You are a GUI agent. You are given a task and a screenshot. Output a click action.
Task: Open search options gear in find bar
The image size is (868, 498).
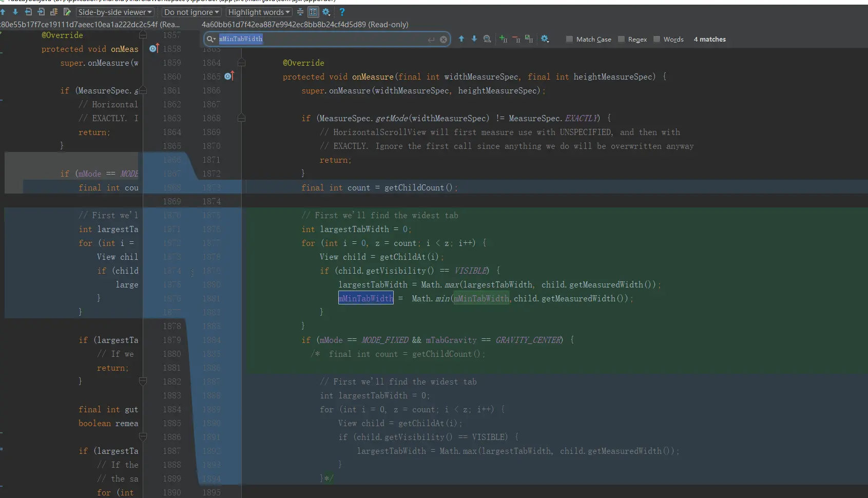tap(545, 39)
